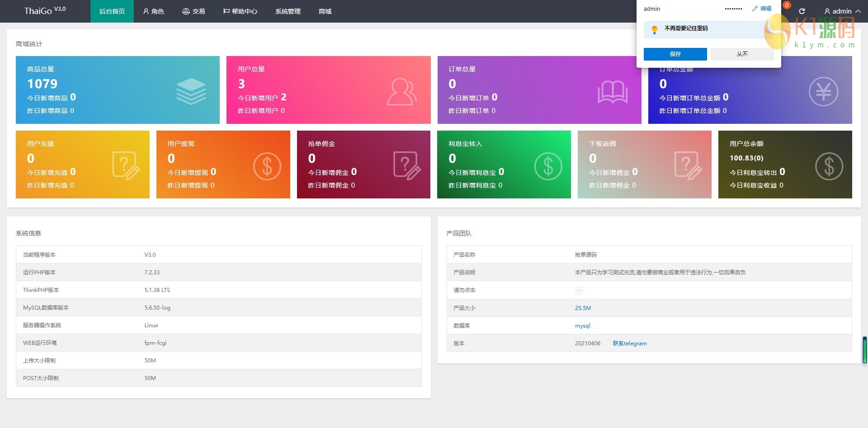The width and height of the screenshot is (868, 428).
Task: Click the open book icon on 订单总量 card
Action: click(x=612, y=92)
